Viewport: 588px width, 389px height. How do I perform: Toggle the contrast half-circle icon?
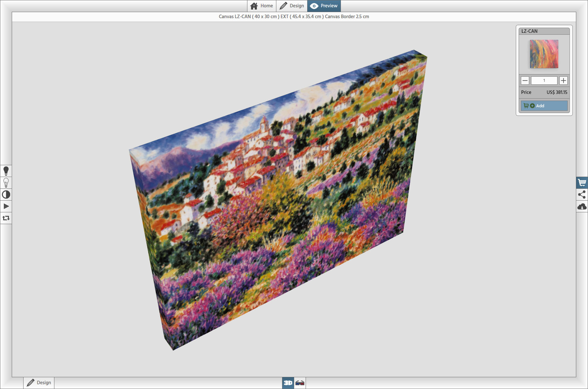pyautogui.click(x=6, y=194)
